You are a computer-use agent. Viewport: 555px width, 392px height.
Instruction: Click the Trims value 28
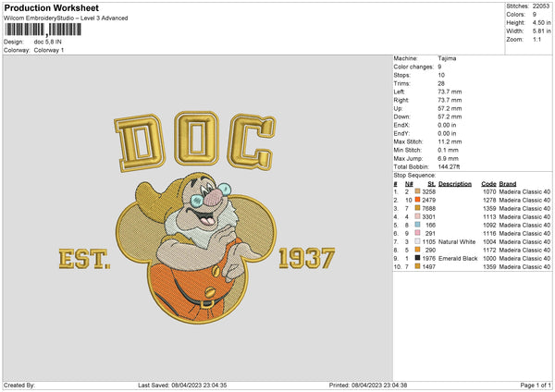click(x=441, y=83)
